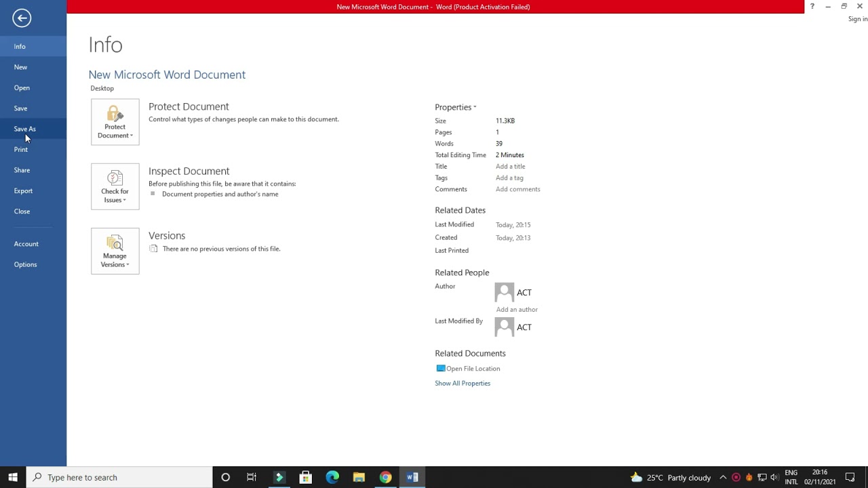The image size is (868, 488).
Task: Open the Print page
Action: click(x=33, y=150)
